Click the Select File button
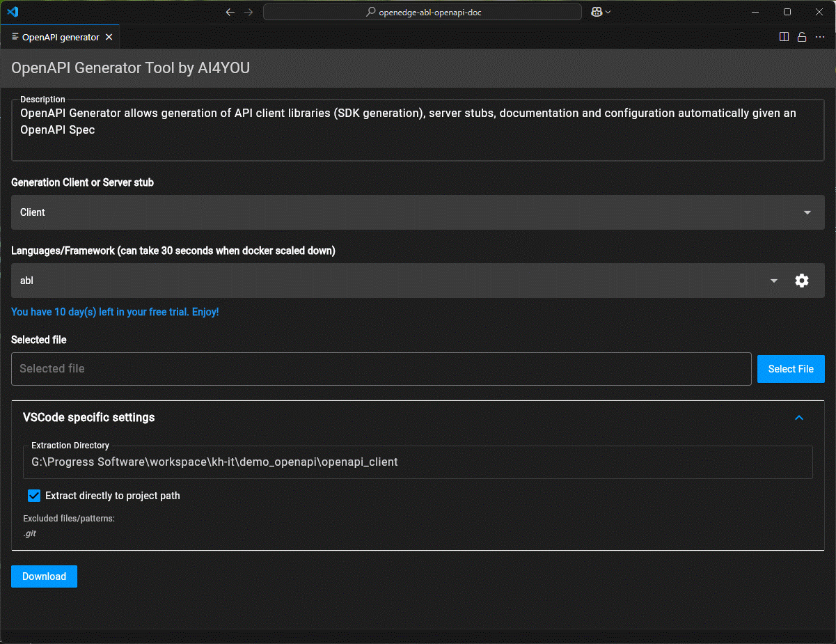The image size is (836, 644). pos(791,369)
